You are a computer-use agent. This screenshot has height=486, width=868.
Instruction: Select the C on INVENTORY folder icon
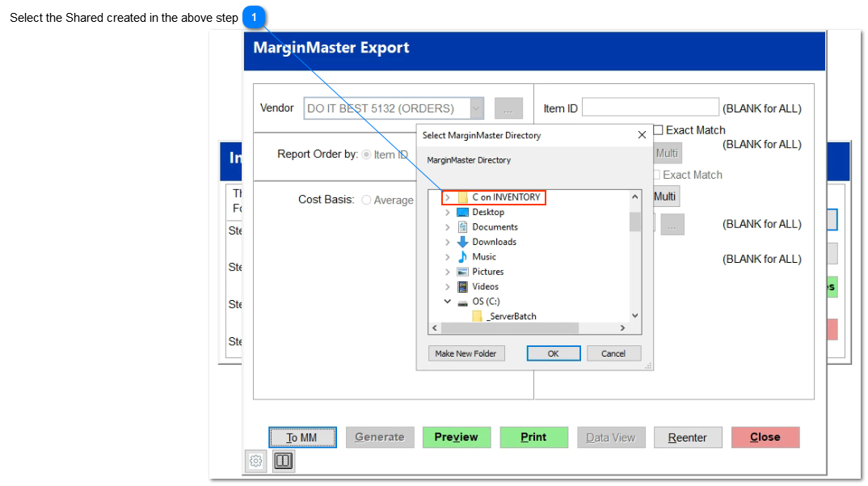pyautogui.click(x=463, y=197)
